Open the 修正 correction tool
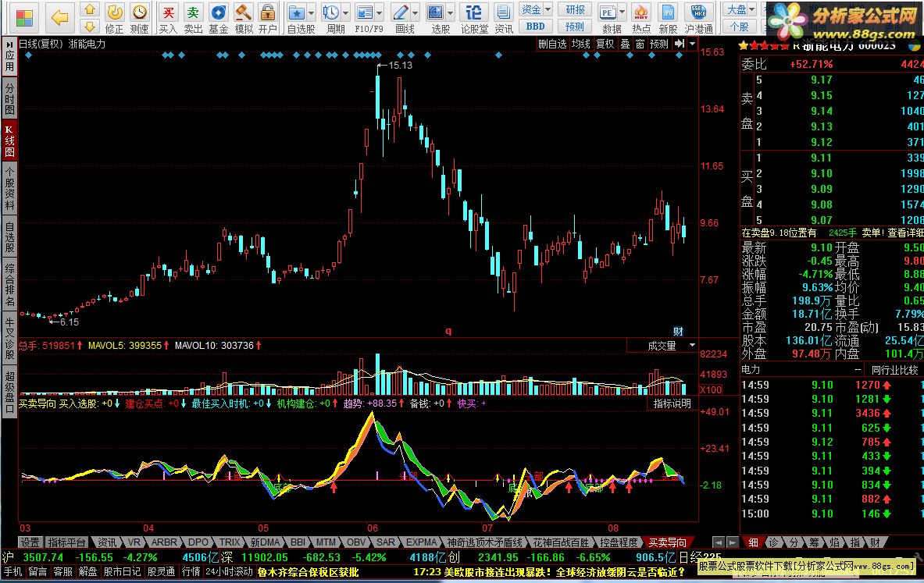924x583 pixels. pyautogui.click(x=114, y=18)
